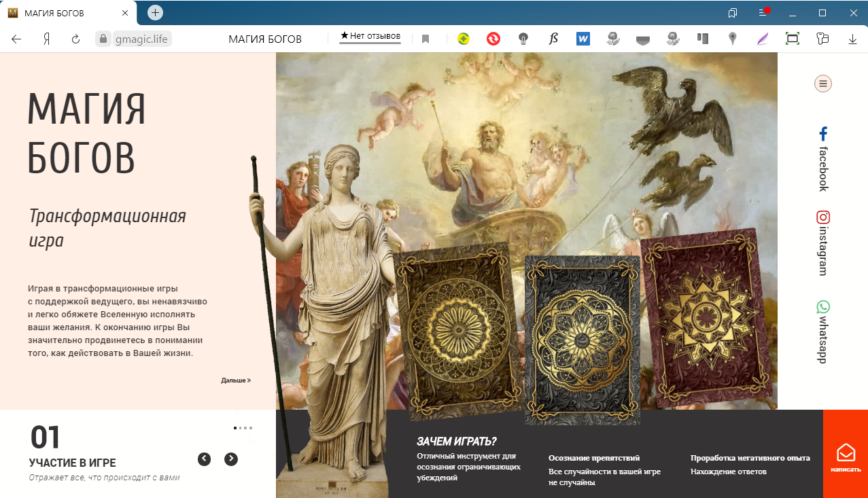Viewport: 868px width, 498px height.
Task: Click the green-yellow plus extension icon
Action: coord(464,39)
